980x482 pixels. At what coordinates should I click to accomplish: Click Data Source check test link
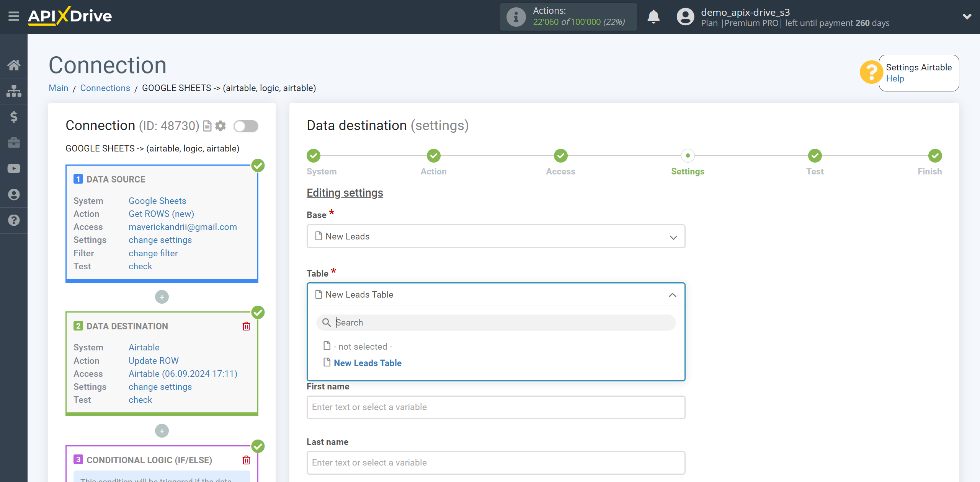point(140,266)
